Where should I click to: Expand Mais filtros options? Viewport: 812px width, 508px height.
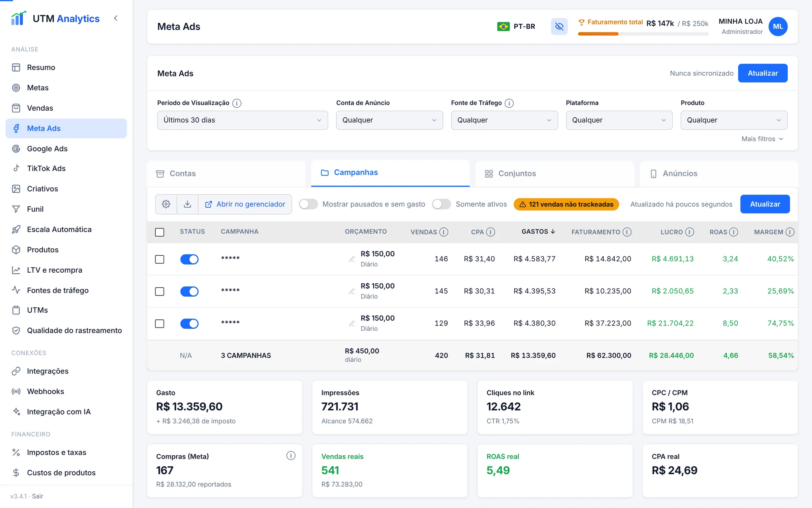click(762, 139)
